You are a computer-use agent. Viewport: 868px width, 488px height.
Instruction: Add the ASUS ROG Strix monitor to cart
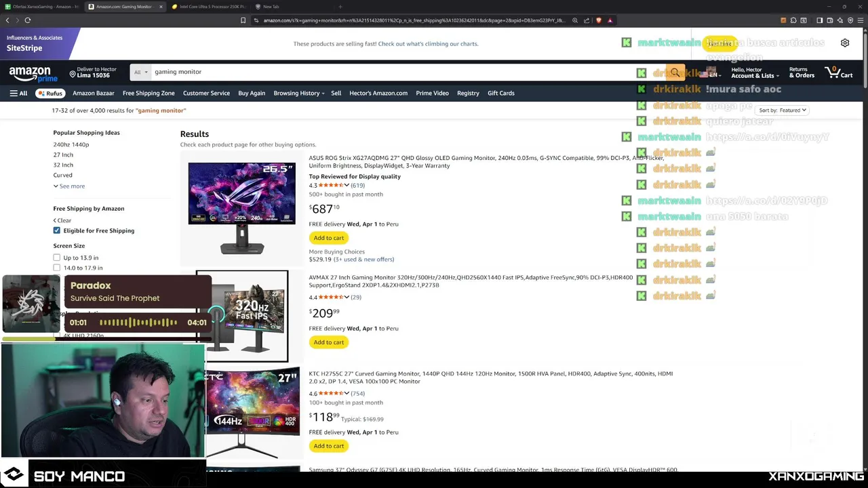click(x=329, y=238)
